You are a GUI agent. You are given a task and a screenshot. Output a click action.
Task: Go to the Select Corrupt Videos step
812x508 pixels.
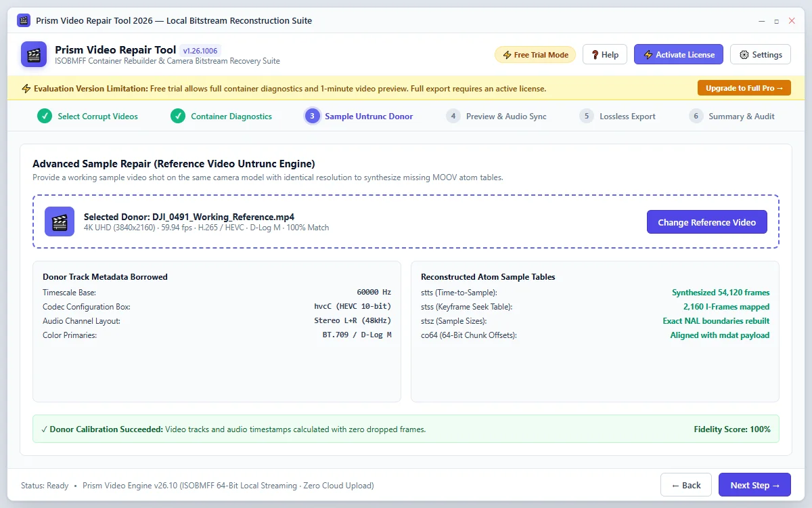pyautogui.click(x=88, y=117)
